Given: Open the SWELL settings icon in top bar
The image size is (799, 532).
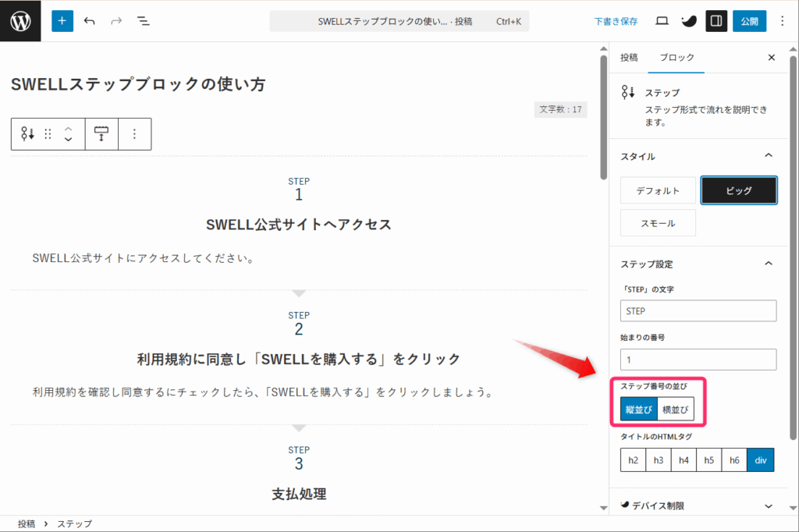Looking at the screenshot, I should [689, 21].
